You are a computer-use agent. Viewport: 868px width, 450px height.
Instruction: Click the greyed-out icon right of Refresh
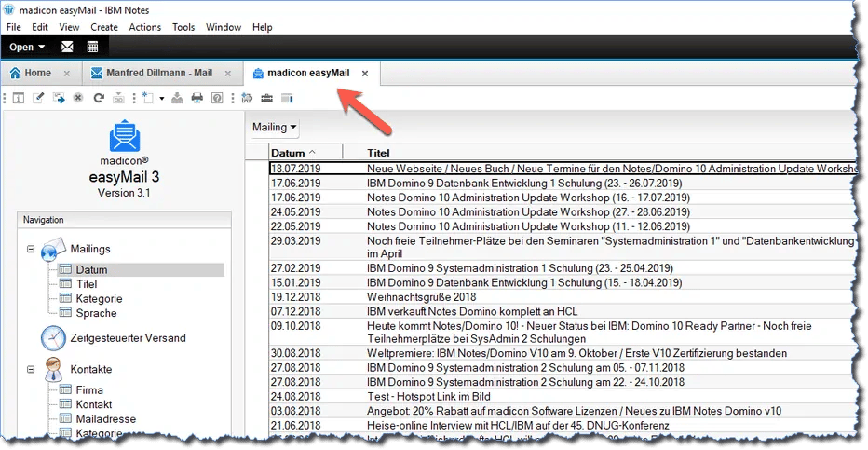click(118, 99)
